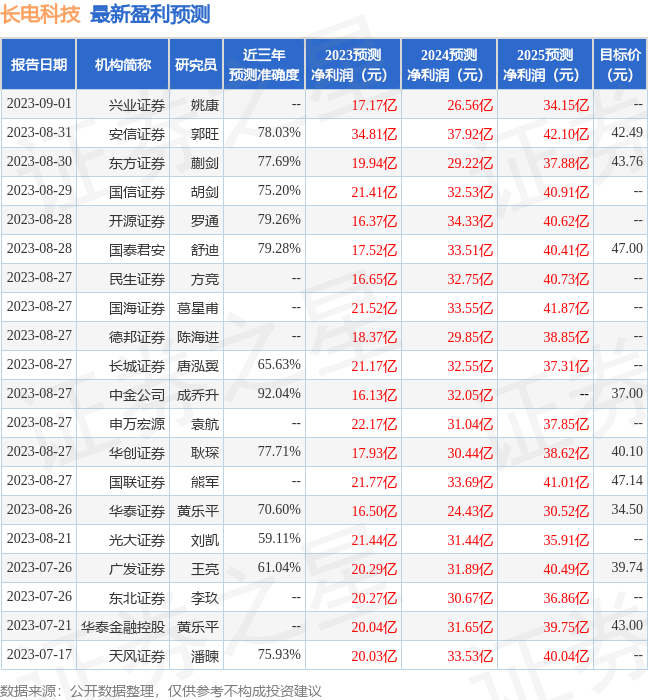Click the target price 47.14
Screen dimensions: 648x700
[x=627, y=481]
